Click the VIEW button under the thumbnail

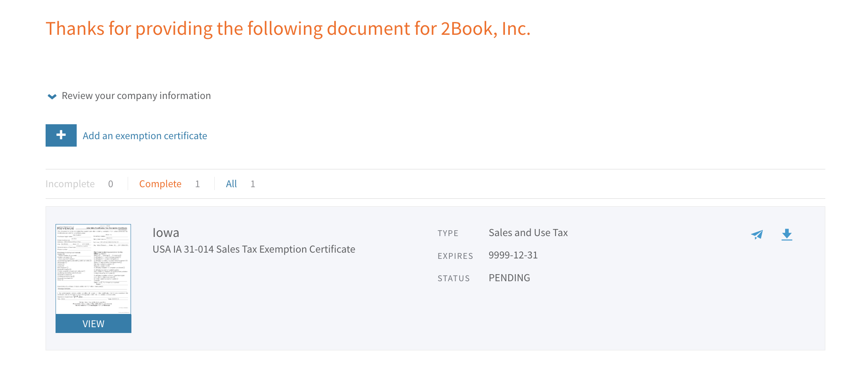tap(93, 324)
